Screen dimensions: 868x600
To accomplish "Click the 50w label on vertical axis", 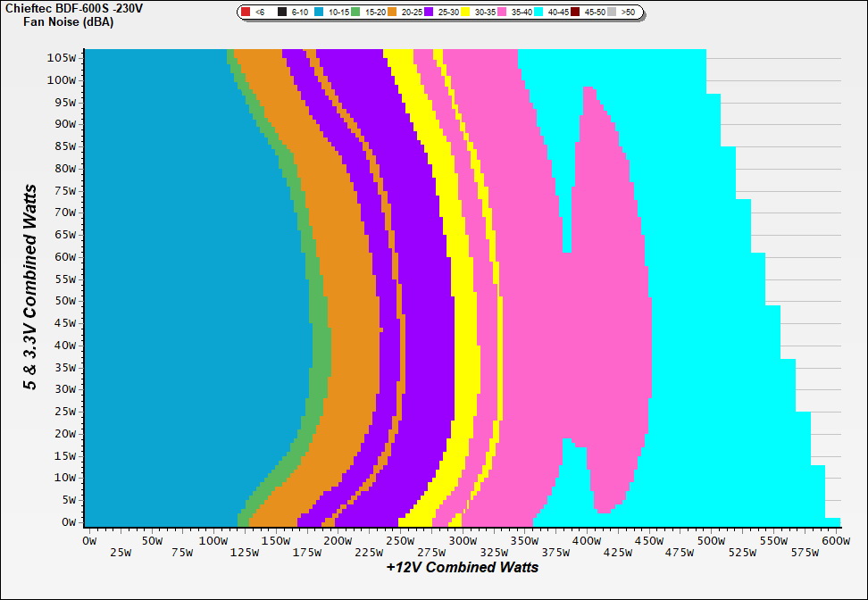I will (68, 301).
